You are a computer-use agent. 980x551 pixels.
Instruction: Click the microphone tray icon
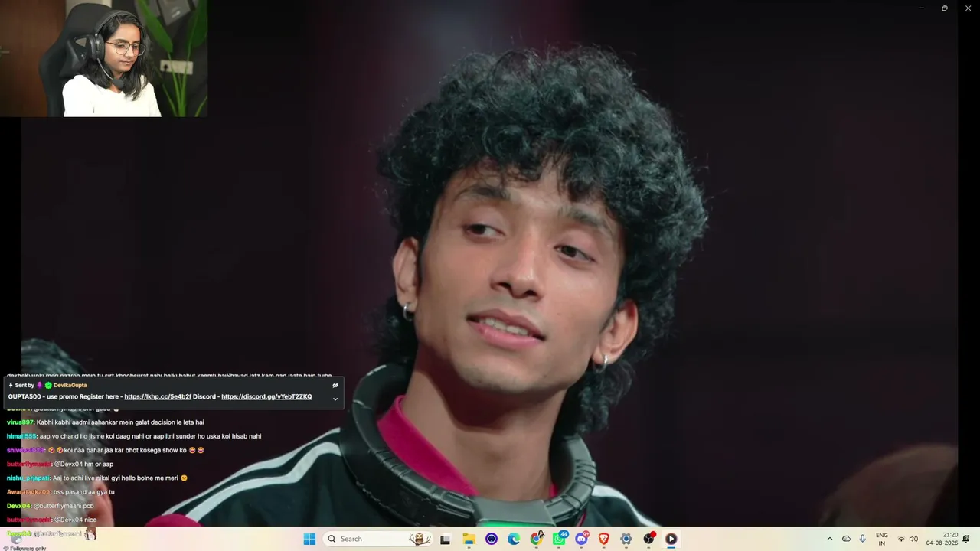pos(863,539)
